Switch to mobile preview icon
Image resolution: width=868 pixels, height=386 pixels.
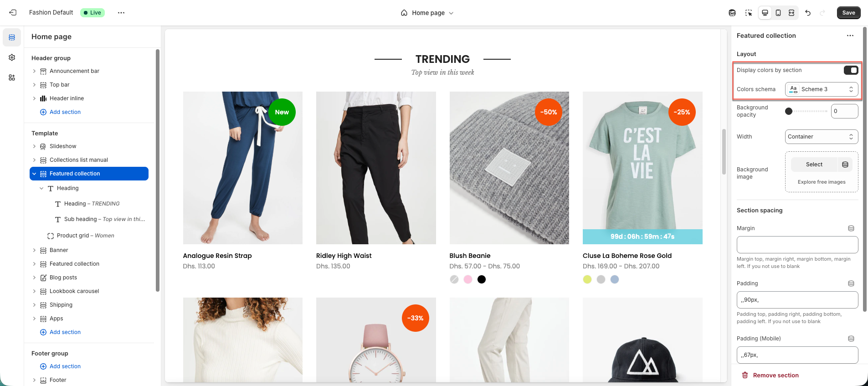pos(778,13)
